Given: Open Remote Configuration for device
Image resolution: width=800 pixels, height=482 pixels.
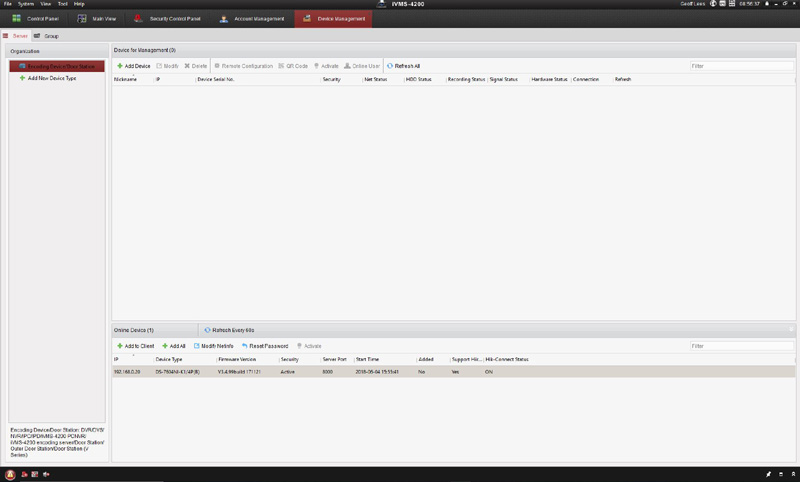Looking at the screenshot, I should coord(243,66).
